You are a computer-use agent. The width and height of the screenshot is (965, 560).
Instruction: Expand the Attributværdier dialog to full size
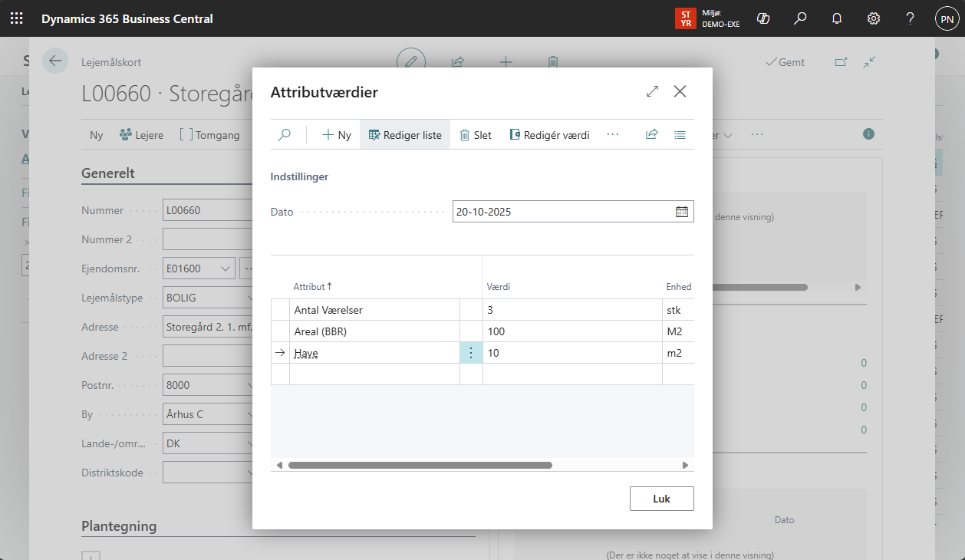(652, 92)
